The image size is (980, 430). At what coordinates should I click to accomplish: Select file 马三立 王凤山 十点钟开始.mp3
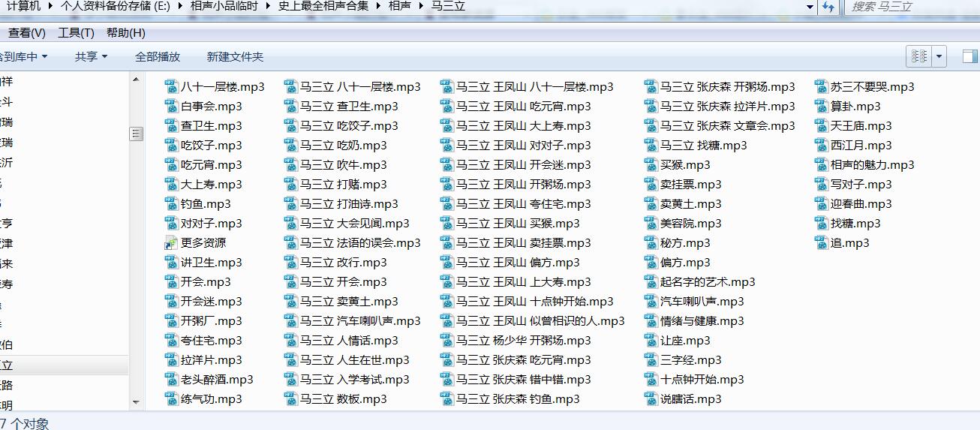(x=527, y=301)
